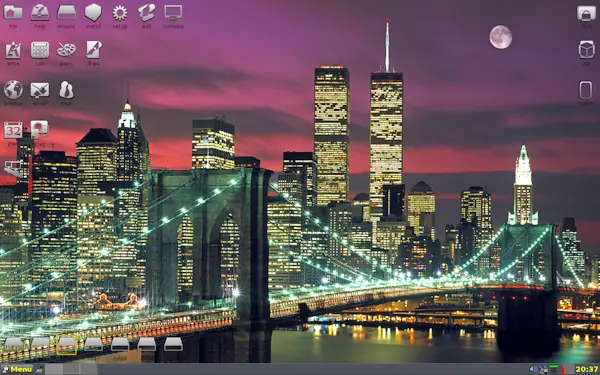Click the network status tray icon
The height and width of the screenshot is (375, 600).
click(x=543, y=369)
